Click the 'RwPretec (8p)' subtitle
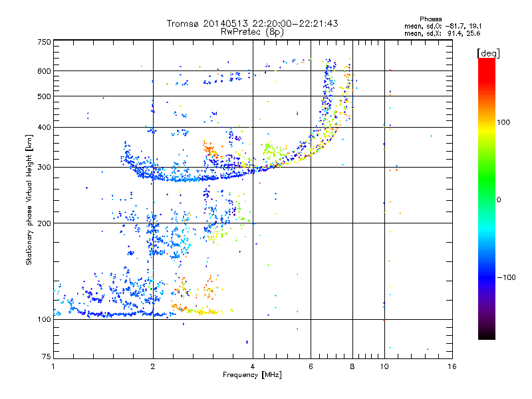This screenshot has width=532, height=399. 252,32
